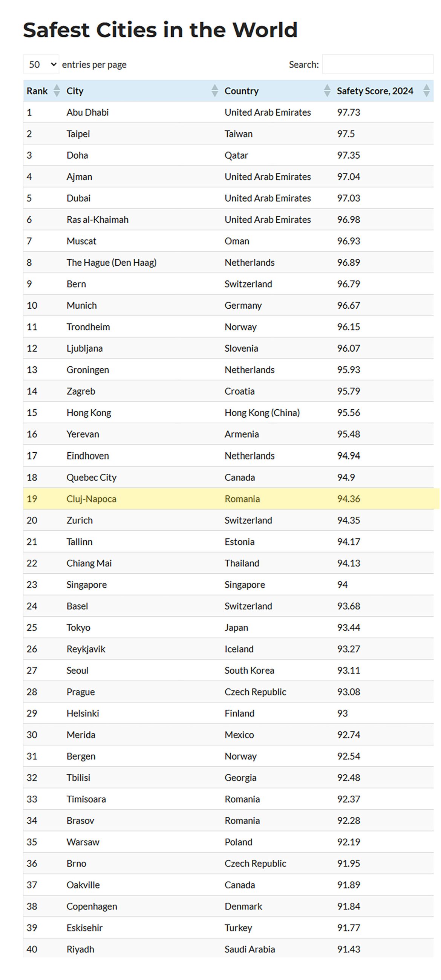Toggle sorting by clicking the Rank header
The width and height of the screenshot is (441, 980).
pos(37,91)
